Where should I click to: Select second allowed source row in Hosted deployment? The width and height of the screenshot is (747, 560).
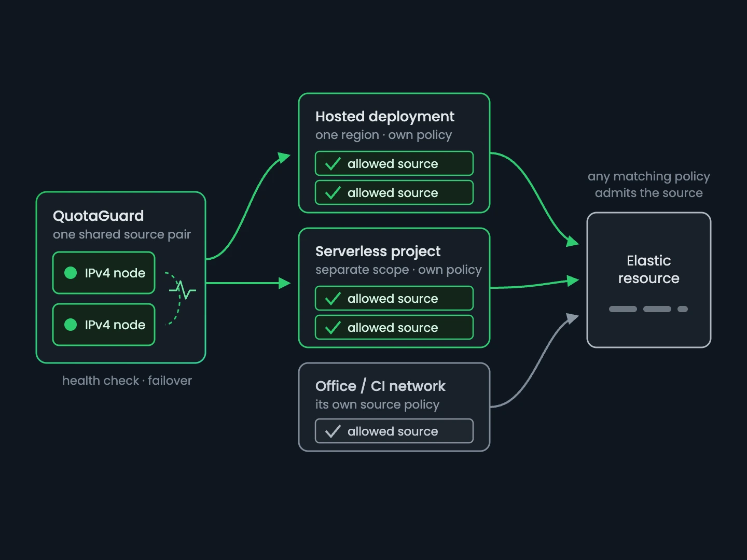[x=394, y=192]
